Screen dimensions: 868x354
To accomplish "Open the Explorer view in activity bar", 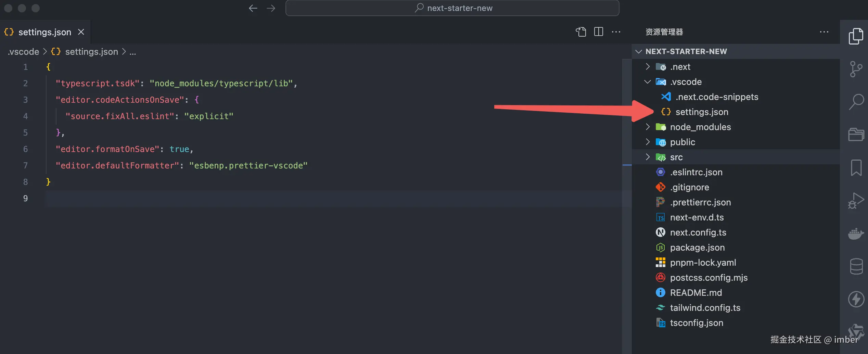I will tap(856, 36).
